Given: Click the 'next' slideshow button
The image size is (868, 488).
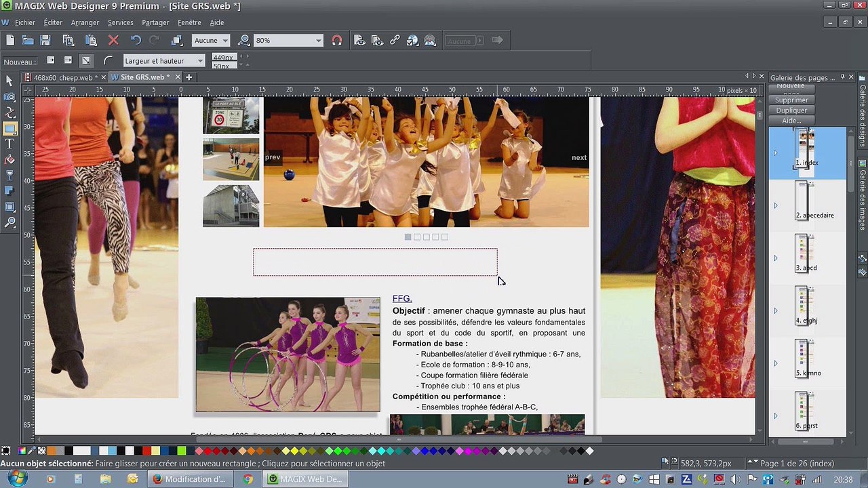Looking at the screenshot, I should pyautogui.click(x=579, y=157).
